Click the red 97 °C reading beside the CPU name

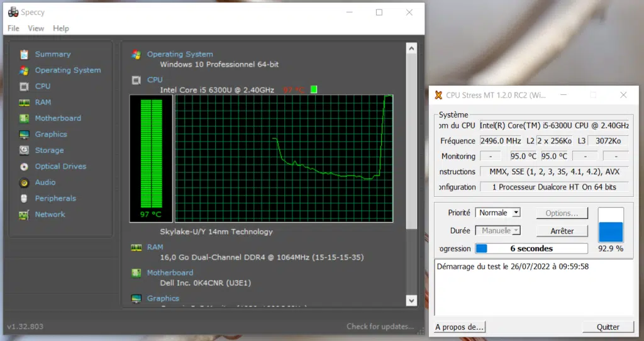pos(294,89)
